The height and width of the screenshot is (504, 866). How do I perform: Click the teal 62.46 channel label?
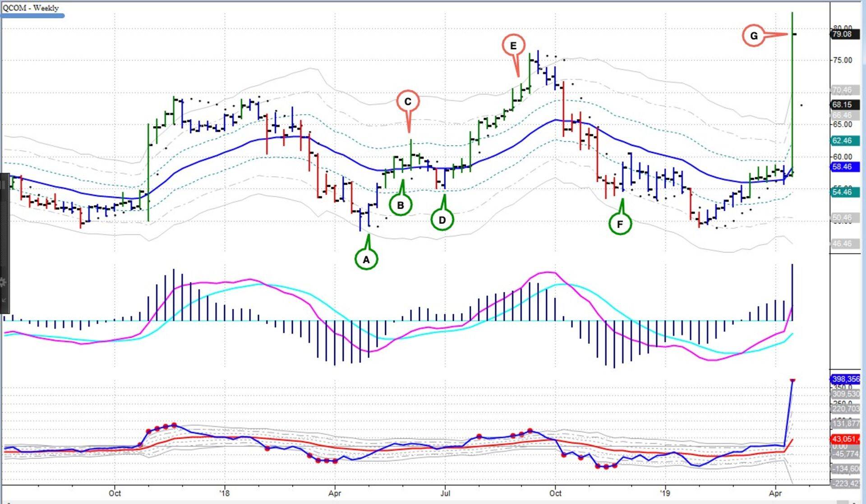[x=842, y=141]
